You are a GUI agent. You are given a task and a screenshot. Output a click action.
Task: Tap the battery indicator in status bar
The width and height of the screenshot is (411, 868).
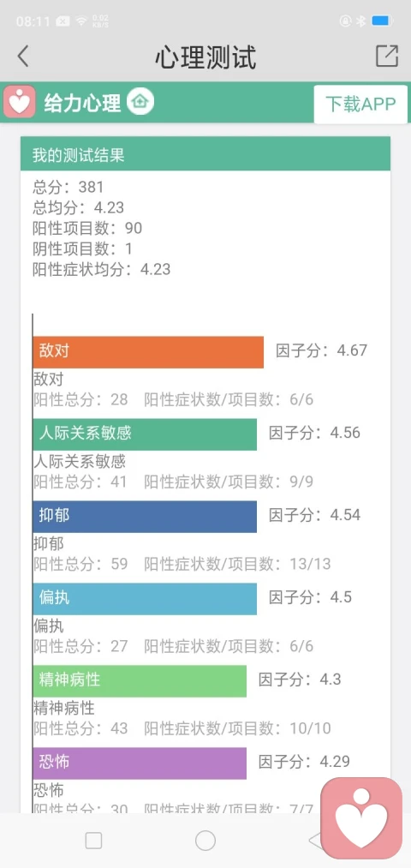382,21
